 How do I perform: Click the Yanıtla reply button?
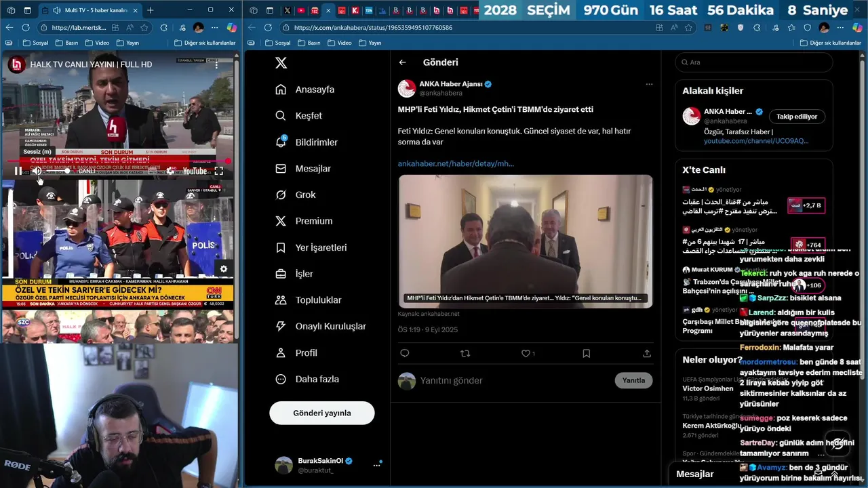tap(634, 380)
